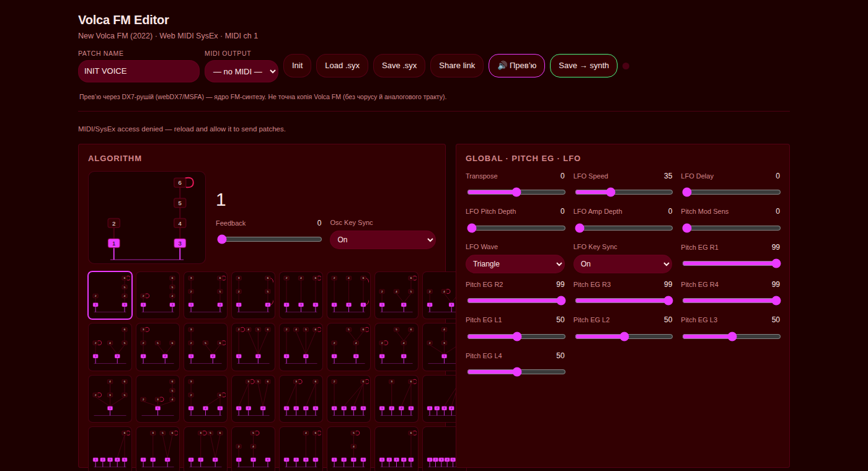The image size is (868, 471).
Task: Open the Osc Key Sync dropdown
Action: click(x=383, y=240)
